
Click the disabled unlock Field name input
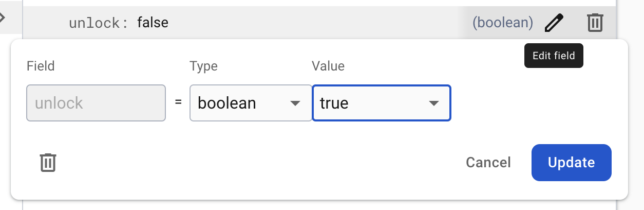pos(96,103)
